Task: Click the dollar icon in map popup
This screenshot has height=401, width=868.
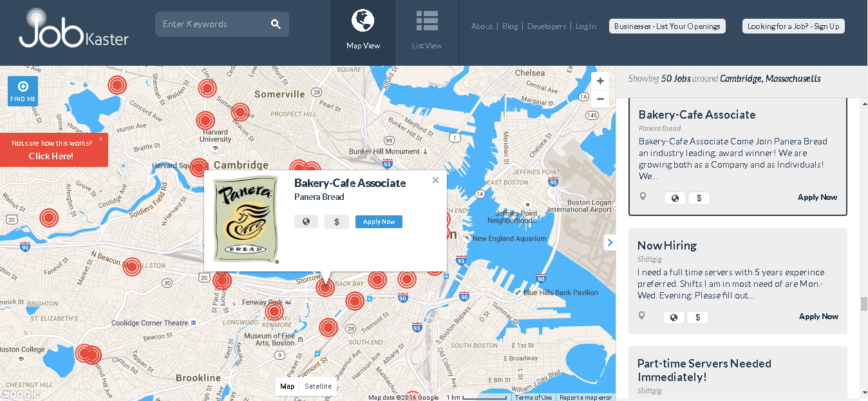Action: click(337, 222)
